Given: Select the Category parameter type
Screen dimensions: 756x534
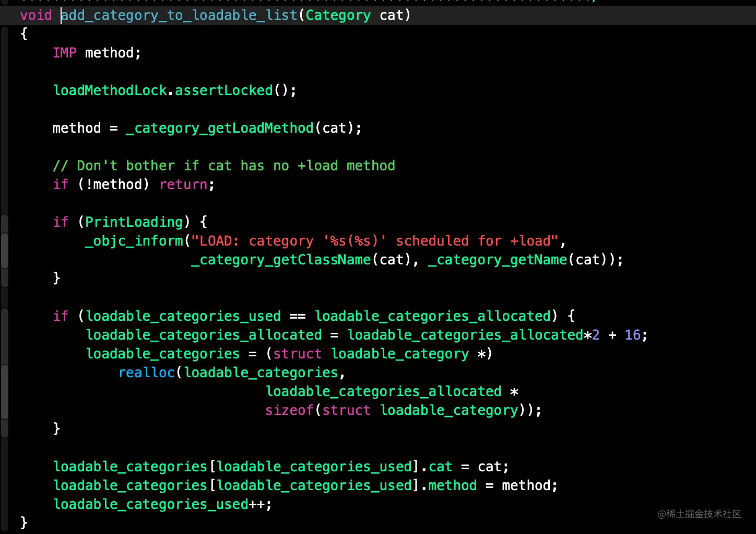Looking at the screenshot, I should coord(338,15).
